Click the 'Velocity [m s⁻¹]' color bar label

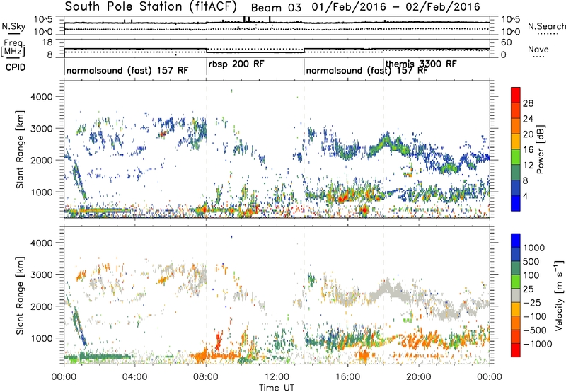pyautogui.click(x=559, y=295)
